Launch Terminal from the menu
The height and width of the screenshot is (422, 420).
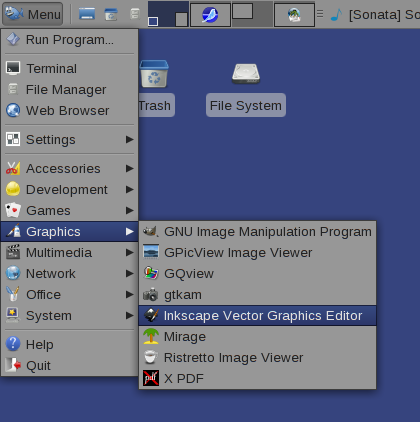click(x=70, y=68)
